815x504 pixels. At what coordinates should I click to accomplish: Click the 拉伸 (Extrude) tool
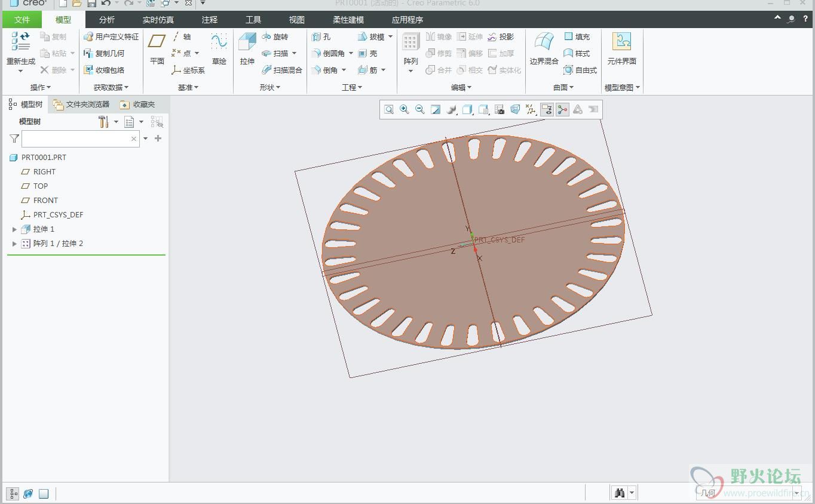pos(247,49)
